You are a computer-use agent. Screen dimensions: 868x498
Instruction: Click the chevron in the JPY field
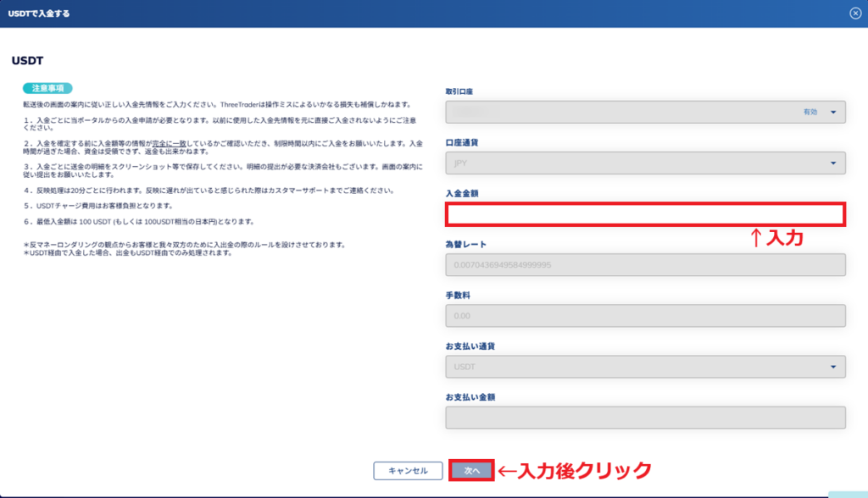(x=833, y=162)
